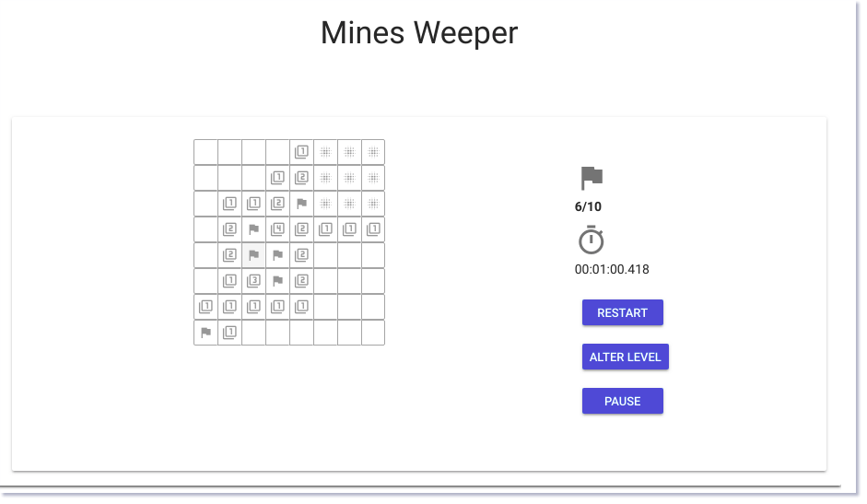Pause the game with the PAUSE button
The height and width of the screenshot is (504, 867).
[x=622, y=401]
